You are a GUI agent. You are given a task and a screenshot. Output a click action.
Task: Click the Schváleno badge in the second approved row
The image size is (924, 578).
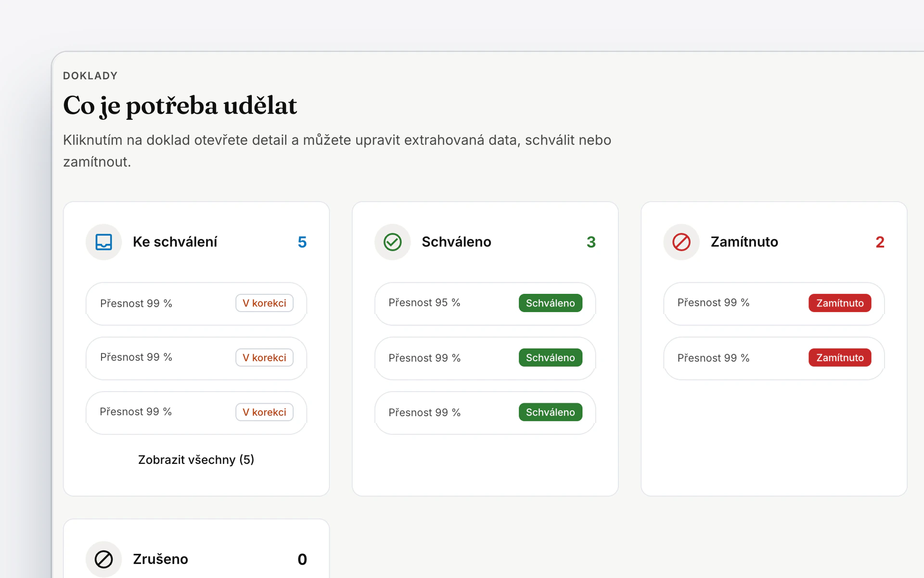coord(551,357)
